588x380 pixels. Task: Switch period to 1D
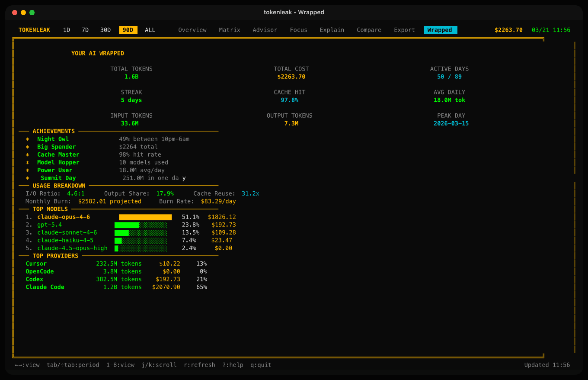click(67, 30)
